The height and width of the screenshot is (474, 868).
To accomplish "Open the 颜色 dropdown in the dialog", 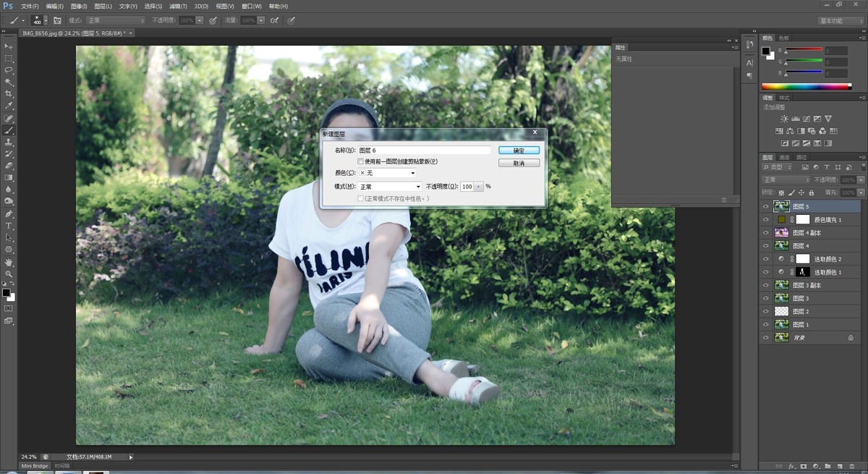I will (x=388, y=173).
